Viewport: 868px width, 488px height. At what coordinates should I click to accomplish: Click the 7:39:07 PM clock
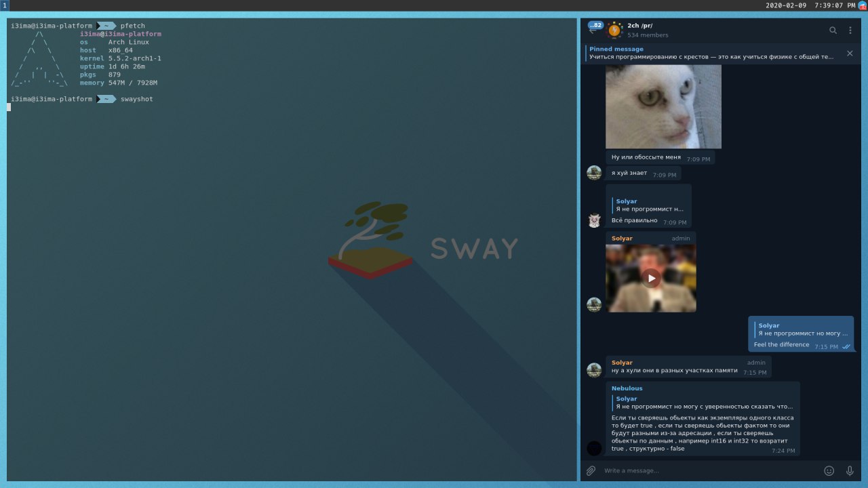click(x=835, y=5)
